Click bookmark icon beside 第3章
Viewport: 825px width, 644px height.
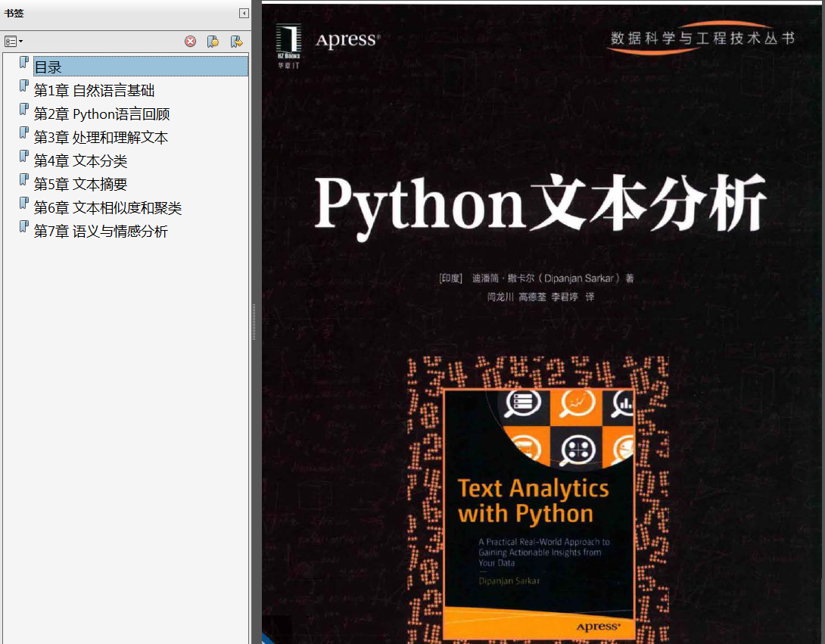point(23,132)
